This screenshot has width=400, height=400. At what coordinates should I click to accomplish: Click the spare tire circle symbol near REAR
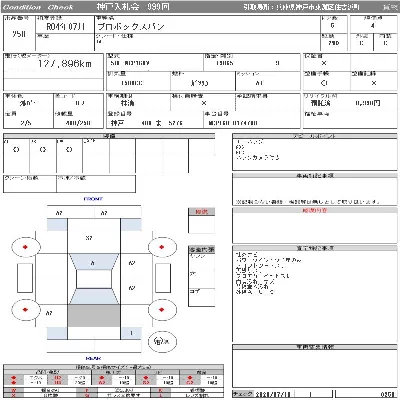(162, 341)
